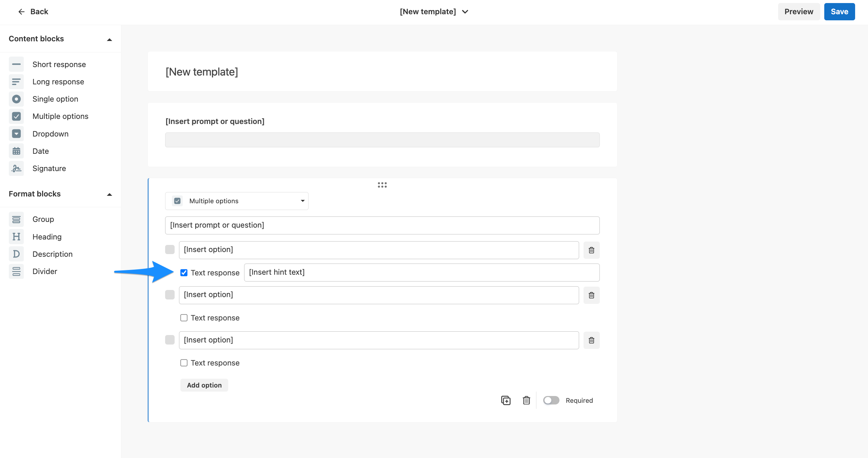This screenshot has height=458, width=868.
Task: Select Heading from Format blocks
Action: [x=47, y=237]
